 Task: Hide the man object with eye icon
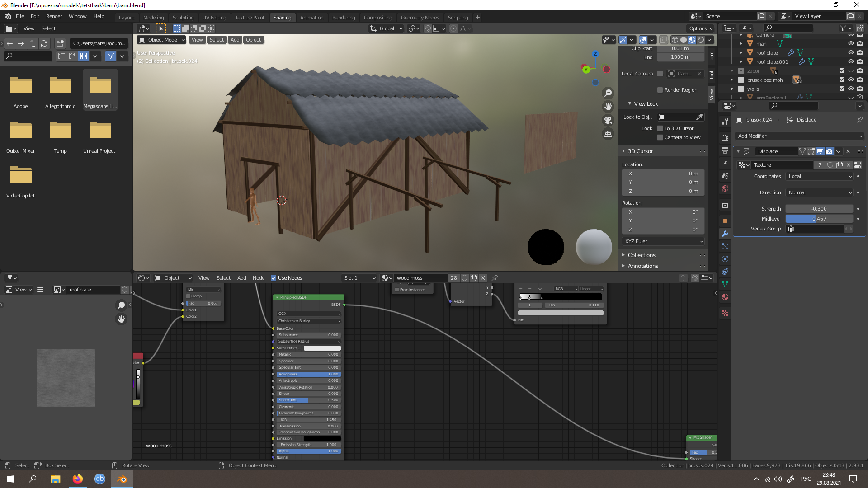(850, 44)
